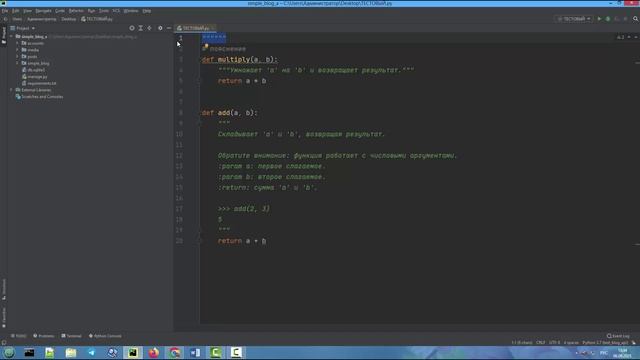Open Search Everywhere magnifier icon

tap(636, 19)
